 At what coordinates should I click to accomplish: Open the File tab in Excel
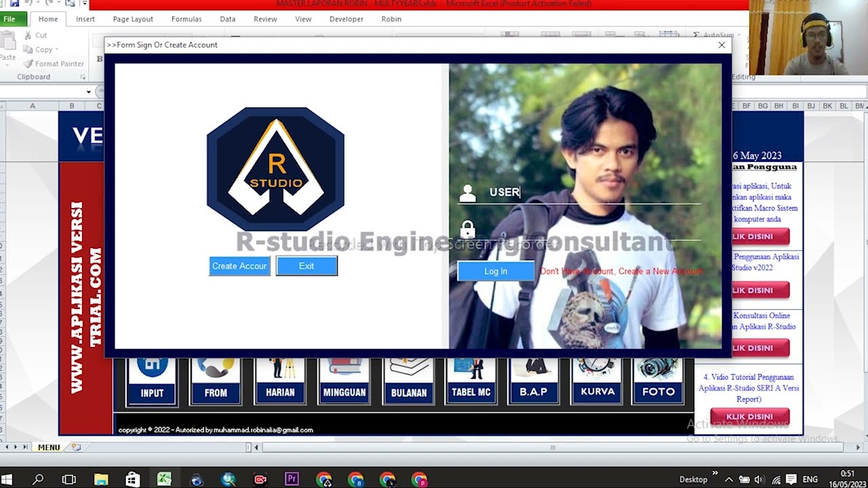coord(9,19)
